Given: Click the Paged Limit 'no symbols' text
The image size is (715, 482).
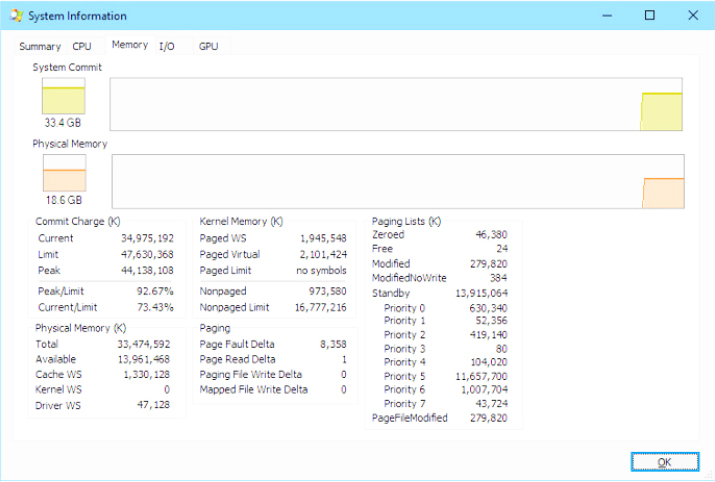Looking at the screenshot, I should (322, 271).
